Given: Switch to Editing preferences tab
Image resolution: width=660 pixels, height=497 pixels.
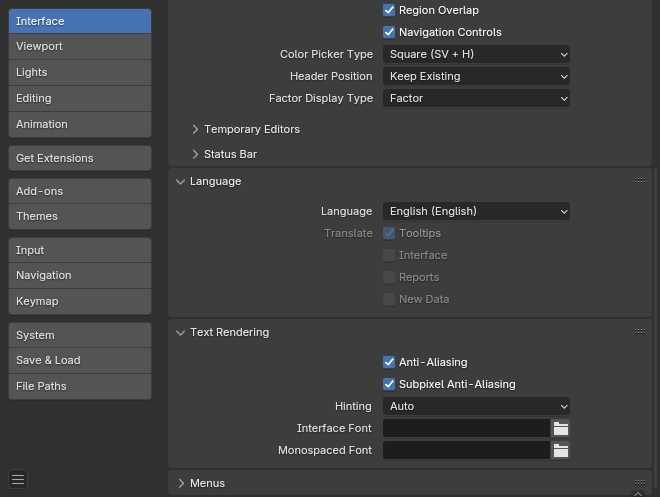Looking at the screenshot, I should [80, 98].
